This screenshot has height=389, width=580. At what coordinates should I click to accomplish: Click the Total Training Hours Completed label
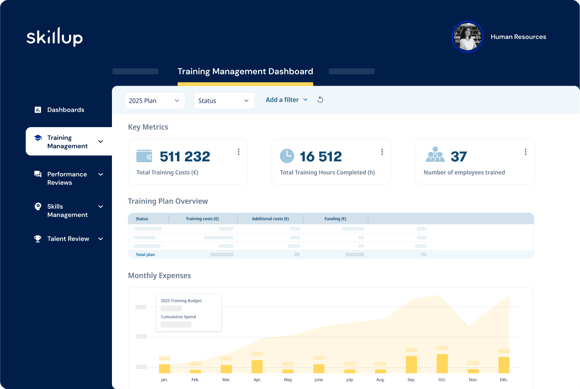click(327, 172)
